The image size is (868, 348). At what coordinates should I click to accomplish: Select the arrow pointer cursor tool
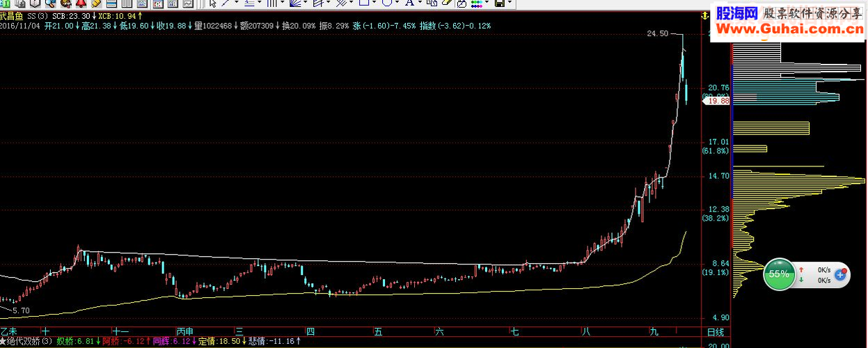click(212, 3)
